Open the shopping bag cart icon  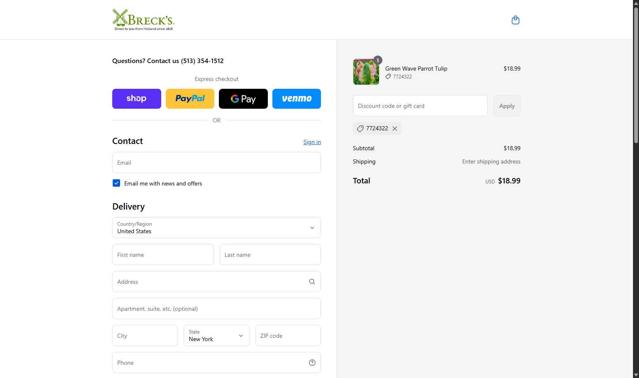tap(516, 20)
